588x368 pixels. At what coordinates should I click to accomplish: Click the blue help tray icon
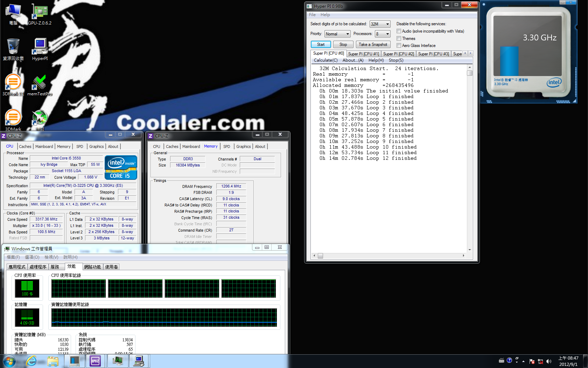pyautogui.click(x=509, y=360)
